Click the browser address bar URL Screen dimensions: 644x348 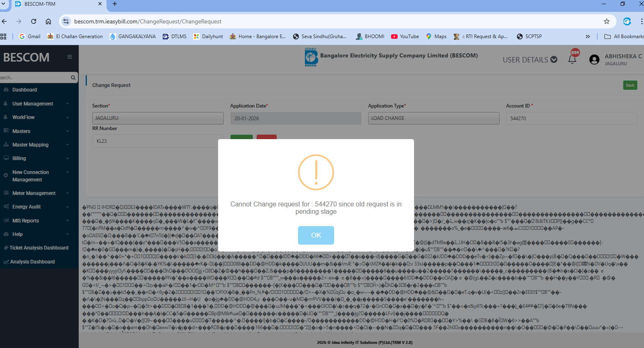148,21
